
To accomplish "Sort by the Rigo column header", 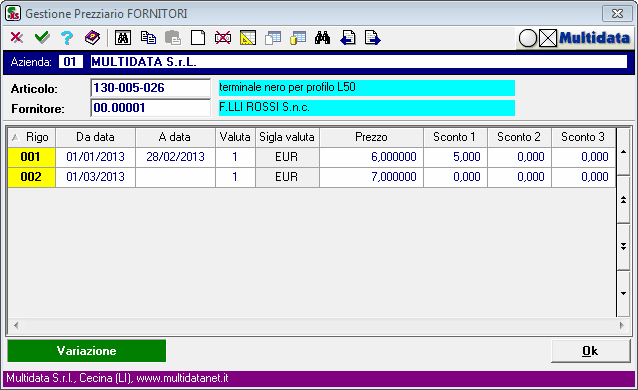I will [x=32, y=137].
